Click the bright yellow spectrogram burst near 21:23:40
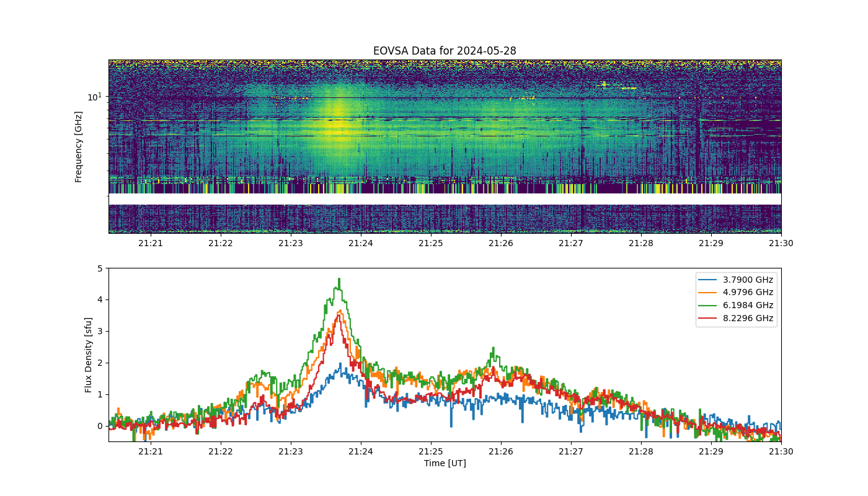868x496 pixels. click(x=337, y=124)
